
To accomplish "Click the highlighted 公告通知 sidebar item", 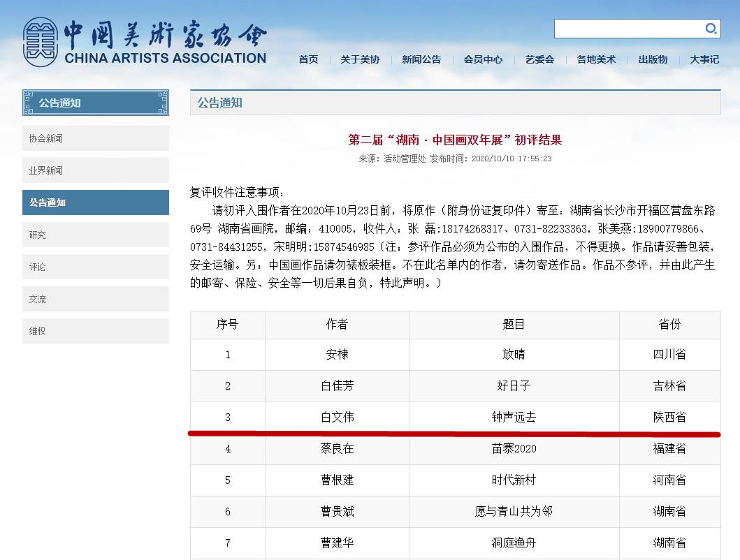I will click(96, 202).
